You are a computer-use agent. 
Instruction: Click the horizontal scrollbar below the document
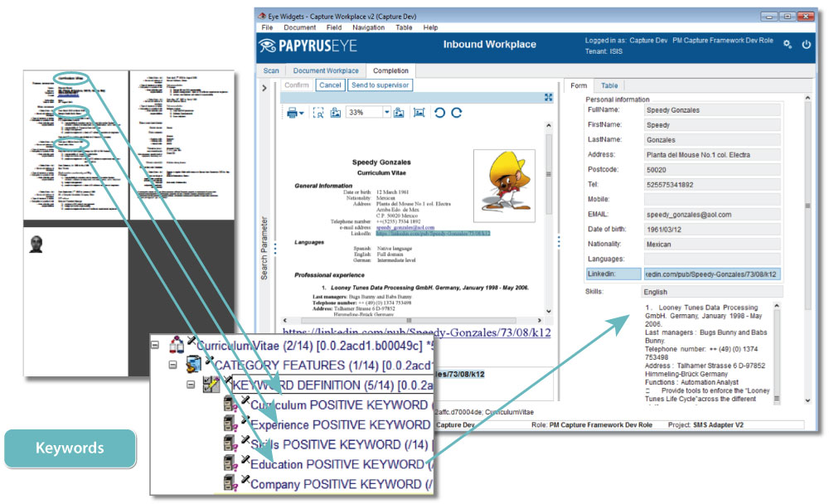(x=412, y=321)
